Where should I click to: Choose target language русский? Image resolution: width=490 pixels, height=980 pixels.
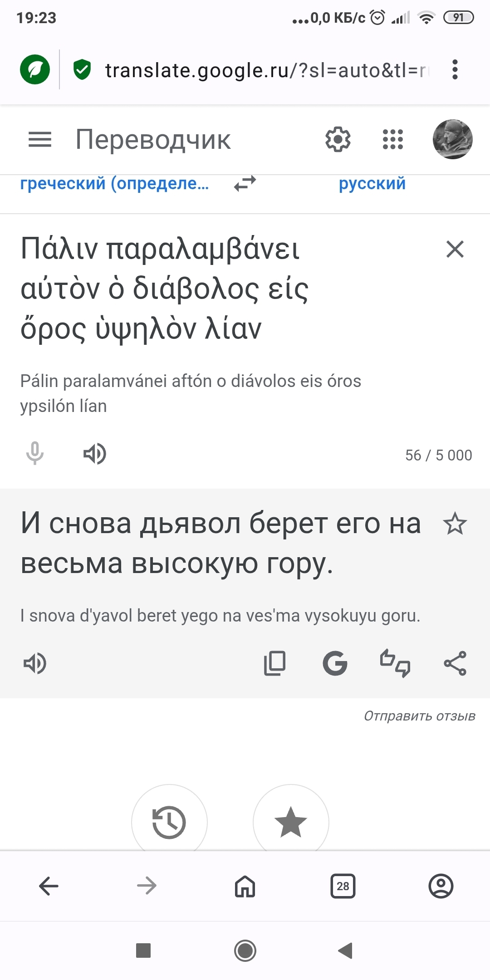372,184
